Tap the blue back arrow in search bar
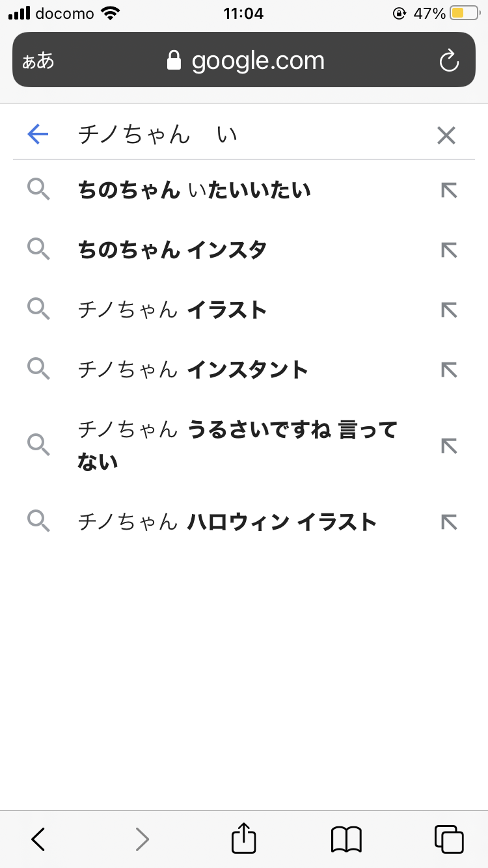Image resolution: width=488 pixels, height=868 pixels. [x=38, y=135]
